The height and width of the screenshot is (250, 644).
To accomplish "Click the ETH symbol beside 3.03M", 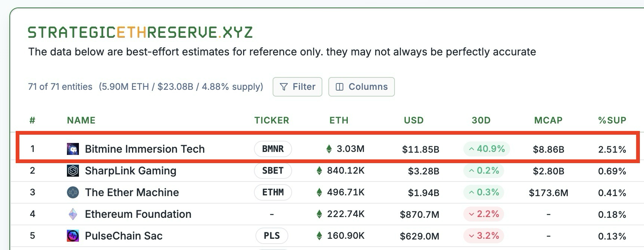I will [329, 149].
